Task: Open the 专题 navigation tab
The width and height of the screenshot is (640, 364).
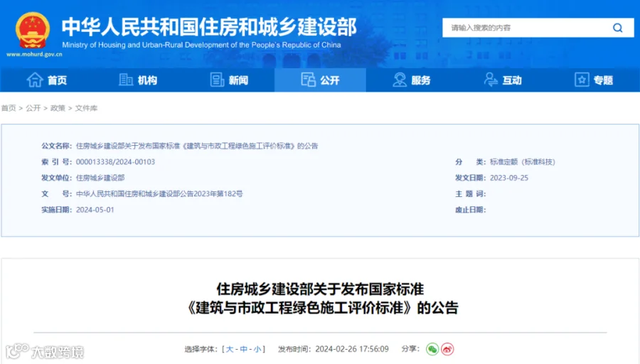Action: [x=594, y=80]
